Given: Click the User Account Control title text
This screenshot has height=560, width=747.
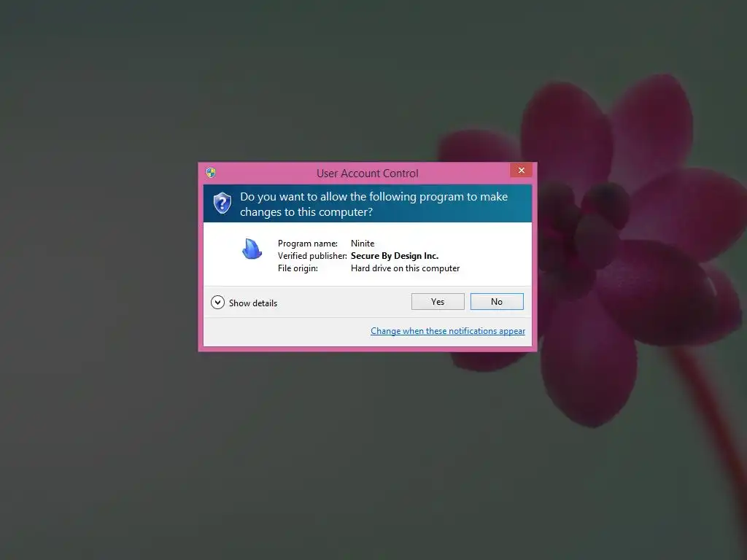Looking at the screenshot, I should pos(368,174).
